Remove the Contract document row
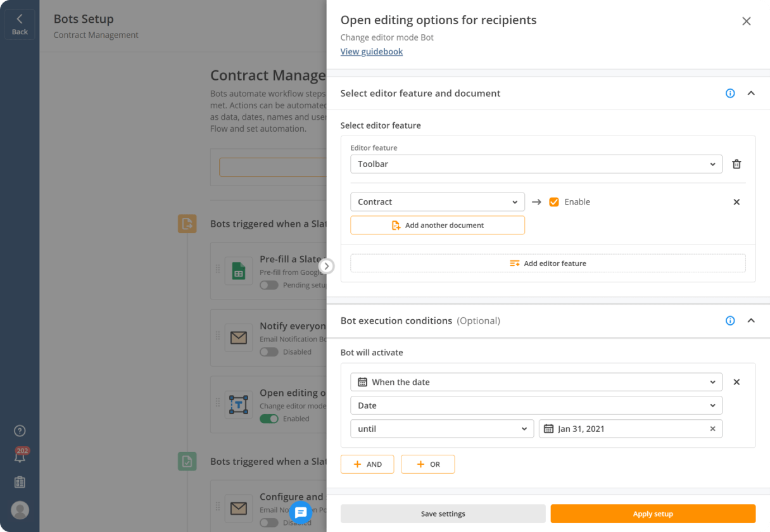The height and width of the screenshot is (532, 770). click(x=736, y=202)
